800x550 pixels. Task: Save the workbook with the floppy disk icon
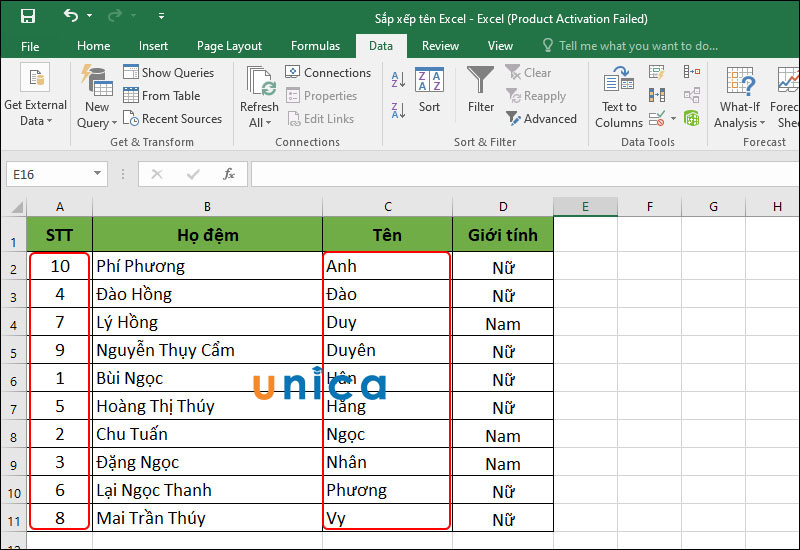point(28,16)
